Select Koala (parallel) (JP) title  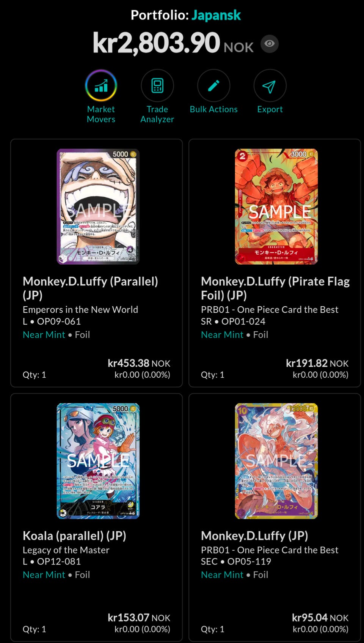point(74,536)
